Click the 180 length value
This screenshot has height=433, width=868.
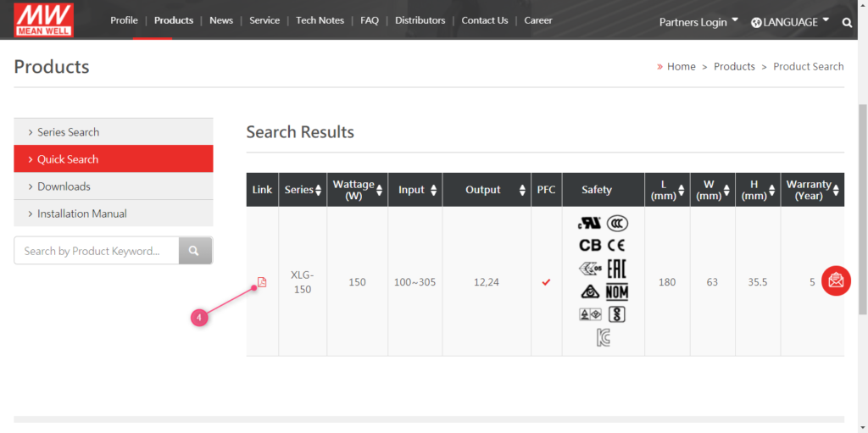(x=667, y=282)
